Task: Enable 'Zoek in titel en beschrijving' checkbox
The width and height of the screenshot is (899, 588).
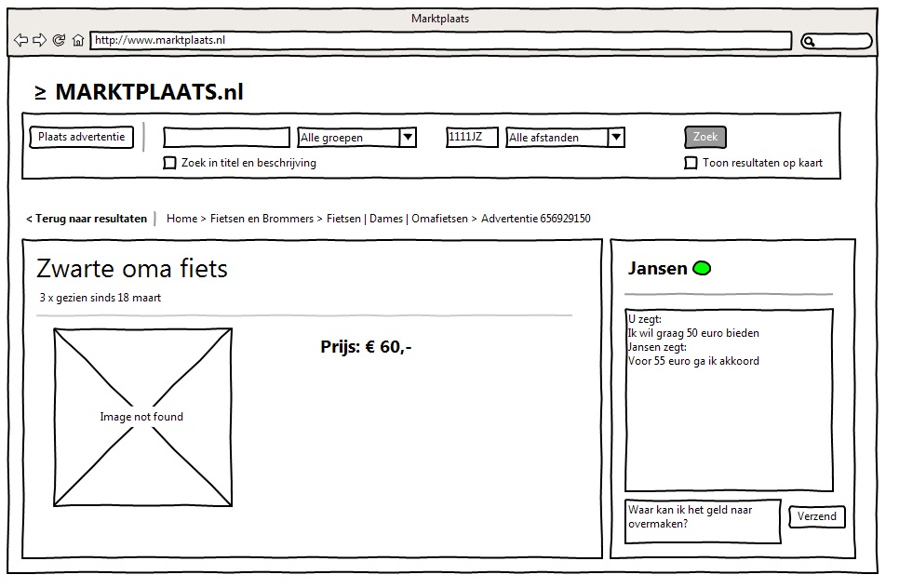Action: coord(169,163)
